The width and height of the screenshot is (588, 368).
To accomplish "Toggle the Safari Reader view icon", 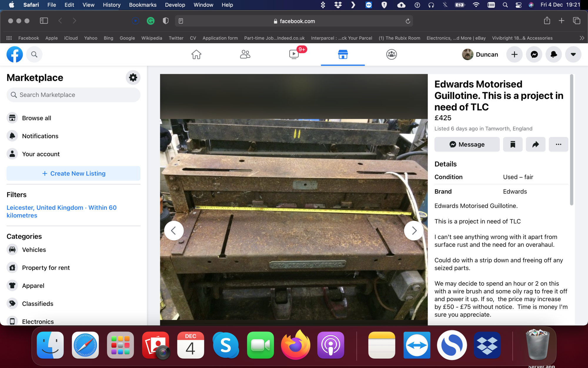I will coord(181,21).
